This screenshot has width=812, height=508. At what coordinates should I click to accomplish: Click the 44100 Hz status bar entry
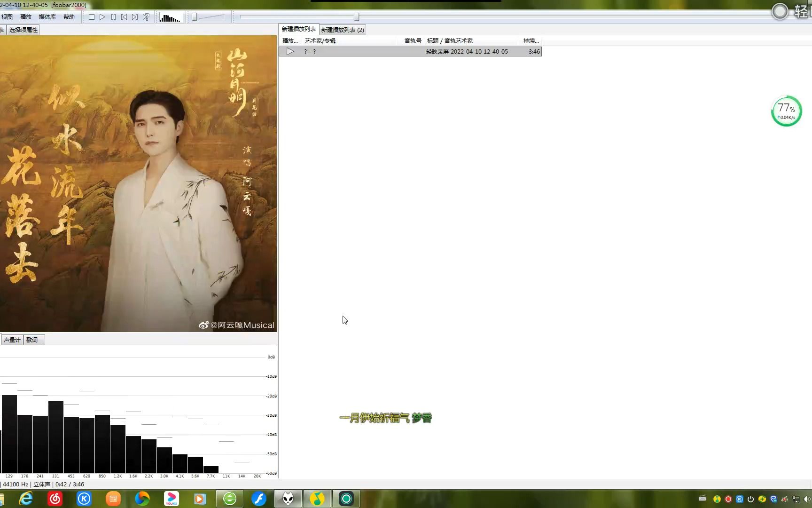[16, 484]
